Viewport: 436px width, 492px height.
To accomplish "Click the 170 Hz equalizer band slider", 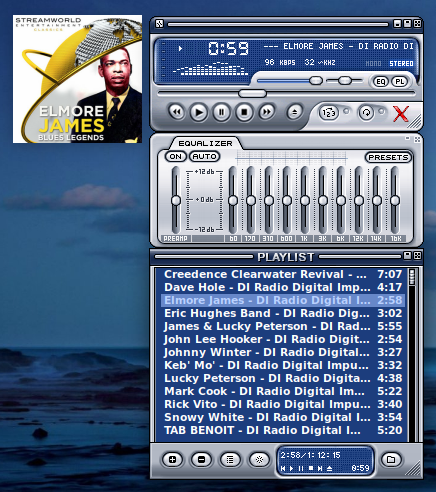I will (251, 200).
